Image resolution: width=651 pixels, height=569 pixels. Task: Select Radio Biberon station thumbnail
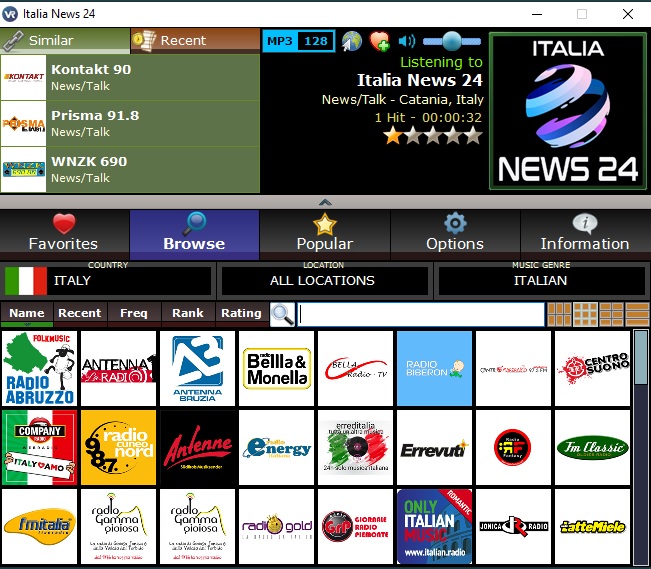pos(434,368)
